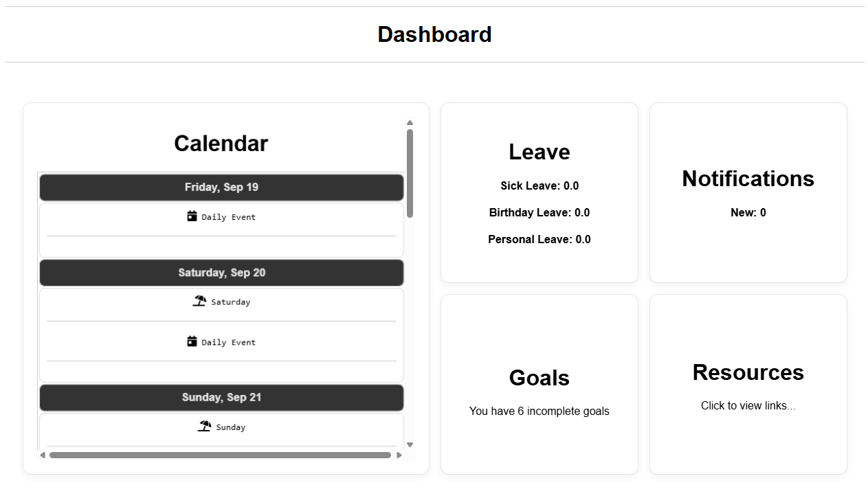Click the horizontal scrollbar track
Viewport: 868px width, 496px height.
click(220, 455)
